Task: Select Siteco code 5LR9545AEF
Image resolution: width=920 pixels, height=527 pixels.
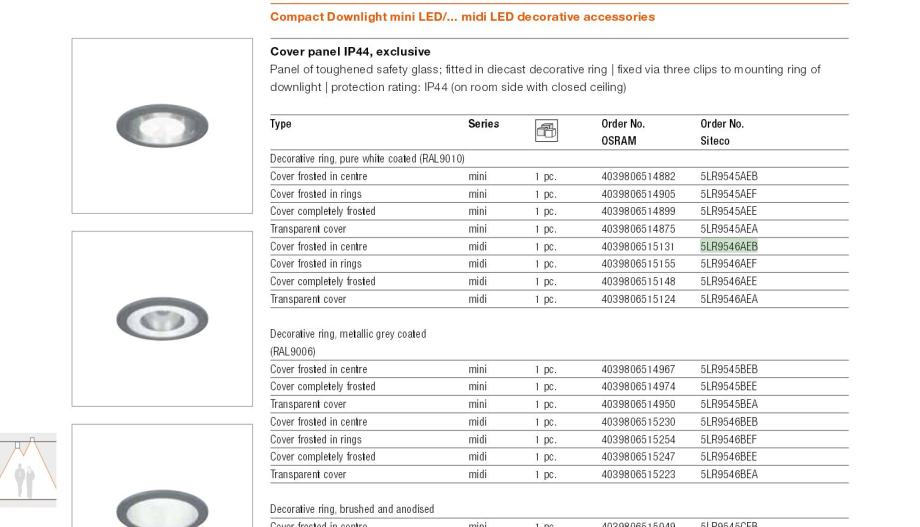Action: click(x=728, y=194)
